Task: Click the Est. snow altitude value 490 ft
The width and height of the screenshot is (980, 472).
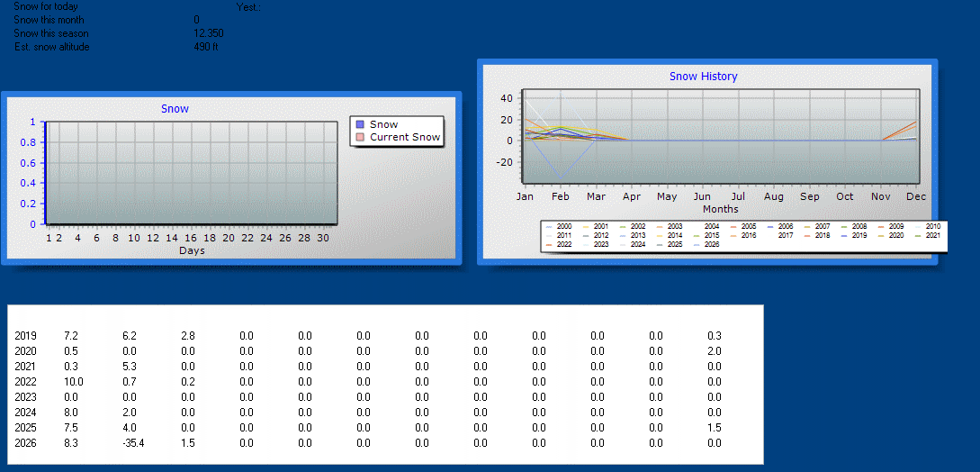Action: (206, 47)
